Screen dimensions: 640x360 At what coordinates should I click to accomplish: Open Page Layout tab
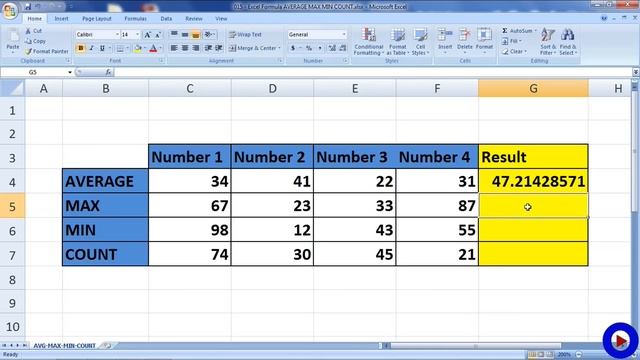(97, 19)
